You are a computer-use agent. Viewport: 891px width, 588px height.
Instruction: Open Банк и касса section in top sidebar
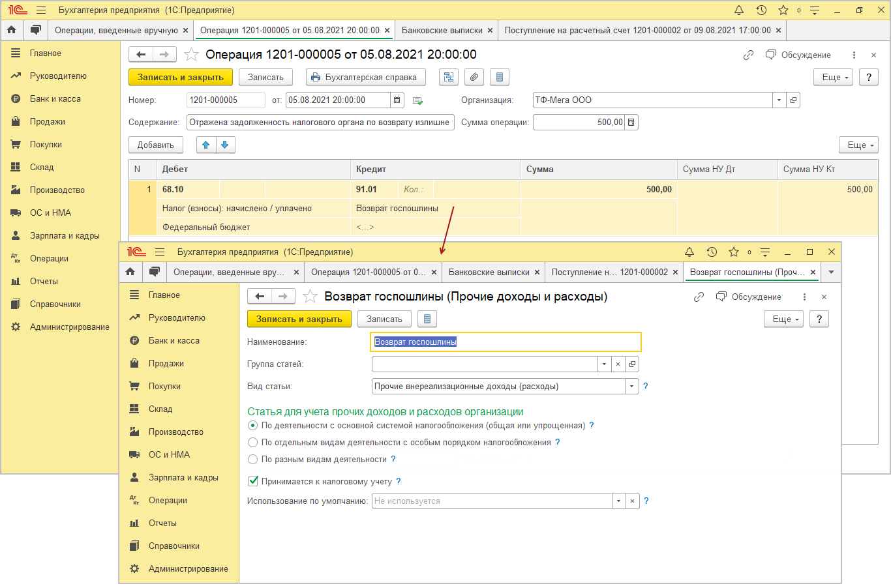pyautogui.click(x=55, y=99)
